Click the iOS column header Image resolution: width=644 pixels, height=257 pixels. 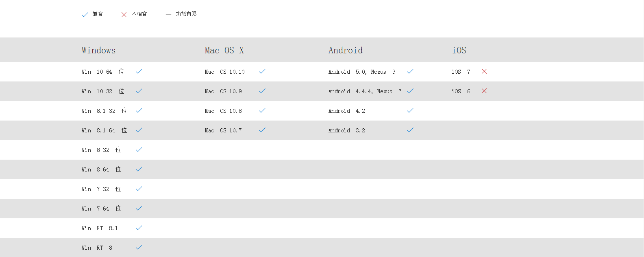pyautogui.click(x=459, y=50)
